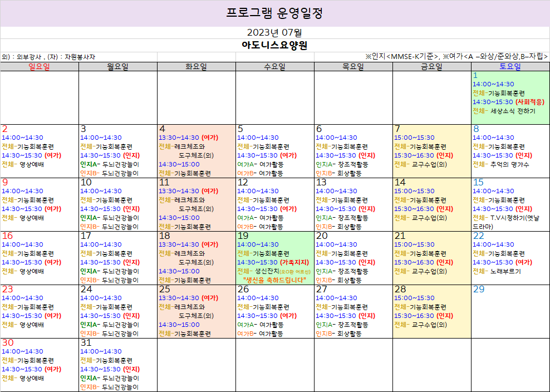Screen dimensions: 550x392
Task: Click the date number 14
Action: (400, 183)
